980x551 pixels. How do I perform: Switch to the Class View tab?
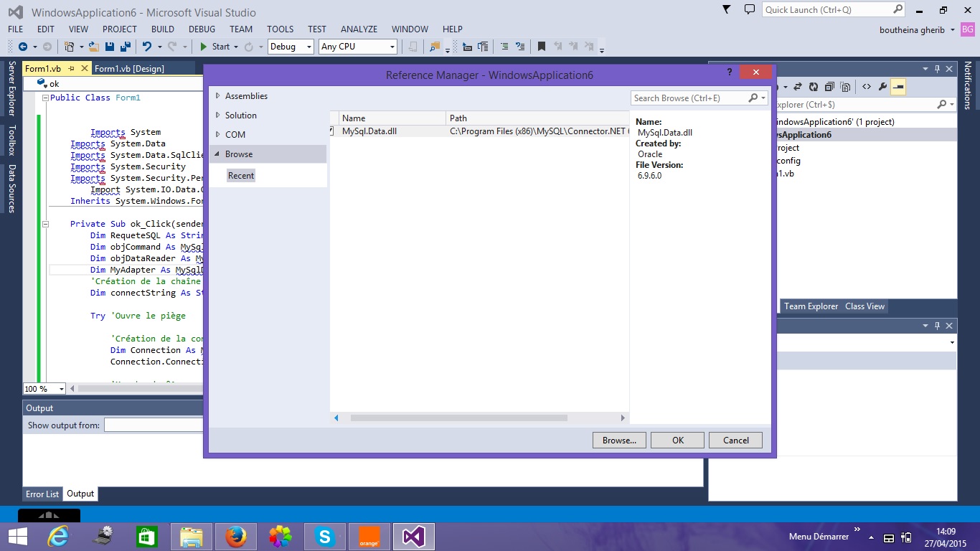(x=864, y=306)
